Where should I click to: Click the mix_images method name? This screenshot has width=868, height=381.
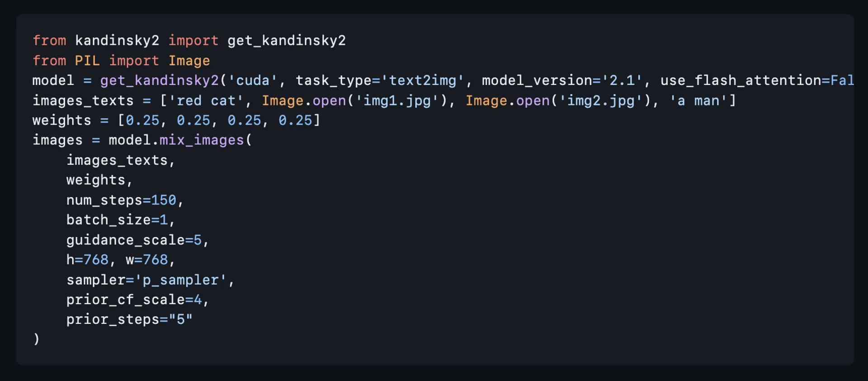202,140
